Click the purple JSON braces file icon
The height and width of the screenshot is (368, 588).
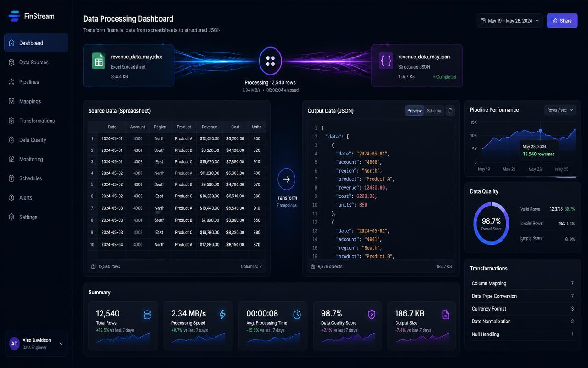(x=386, y=61)
